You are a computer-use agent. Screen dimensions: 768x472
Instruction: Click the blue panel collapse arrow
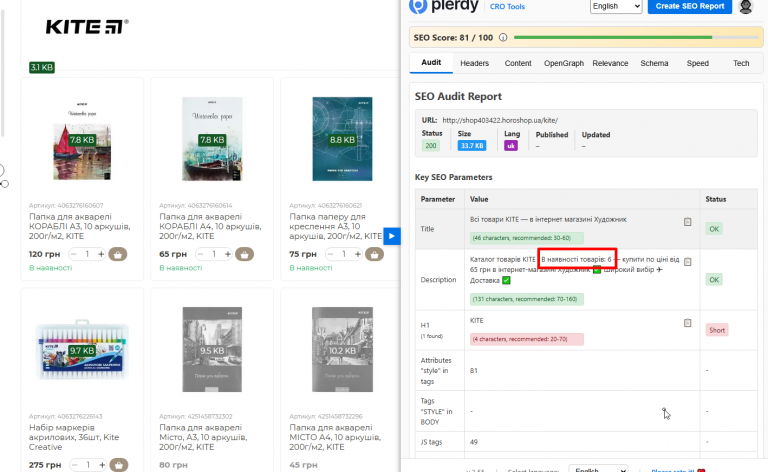pyautogui.click(x=392, y=236)
